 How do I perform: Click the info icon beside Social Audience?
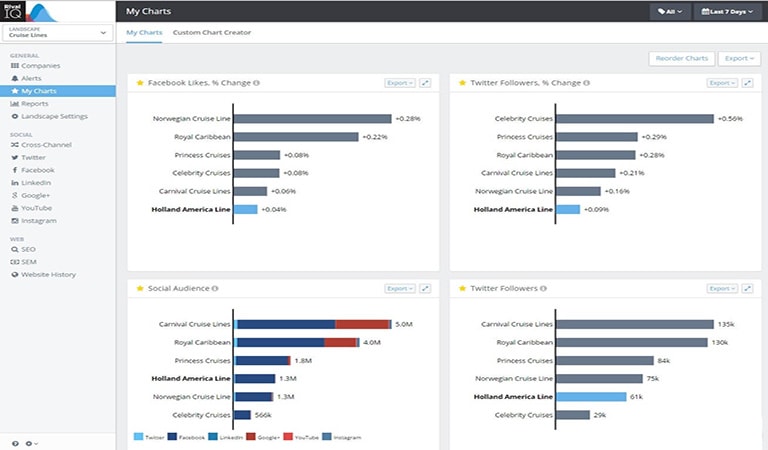215,288
